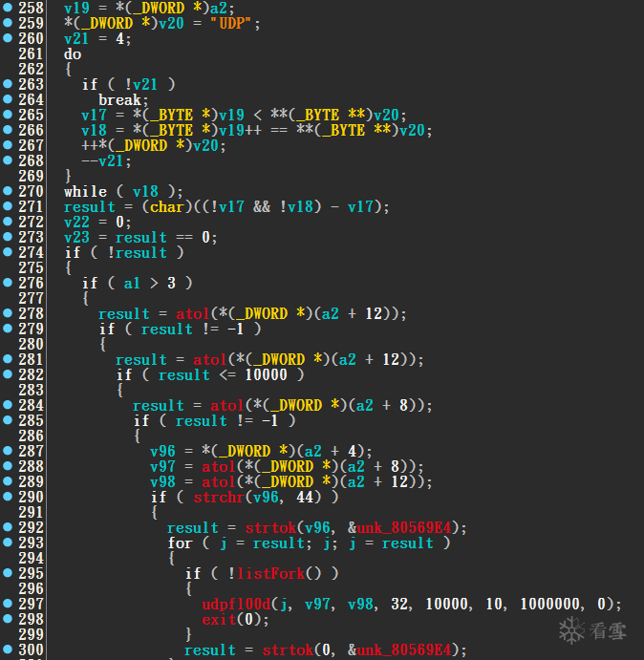Image resolution: width=644 pixels, height=660 pixels.
Task: Click the atol call on line 289
Action: tap(218, 481)
